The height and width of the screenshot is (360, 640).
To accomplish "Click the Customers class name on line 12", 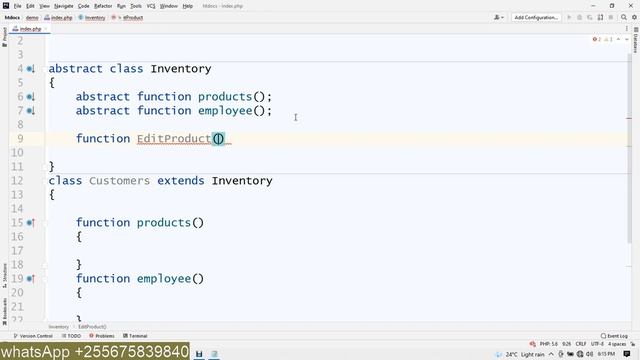I will 120,181.
